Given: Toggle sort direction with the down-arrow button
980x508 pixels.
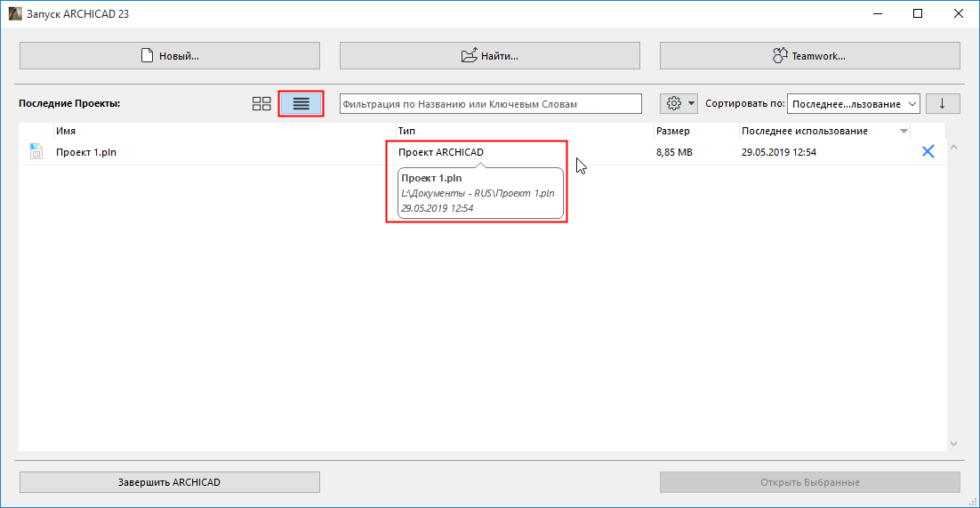Looking at the screenshot, I should pos(943,104).
